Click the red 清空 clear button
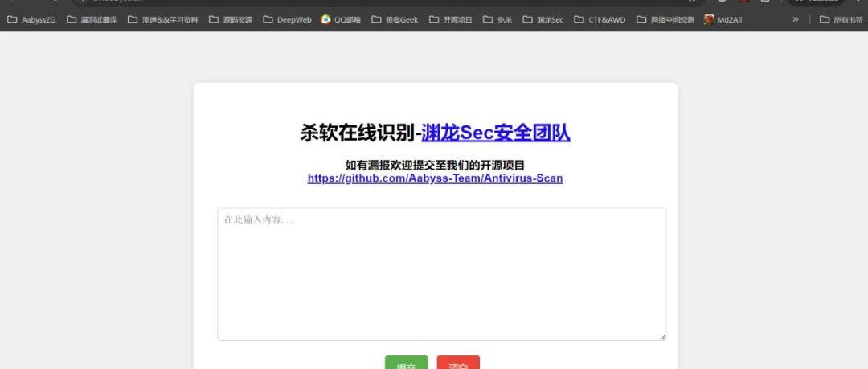The image size is (868, 369). click(x=458, y=363)
